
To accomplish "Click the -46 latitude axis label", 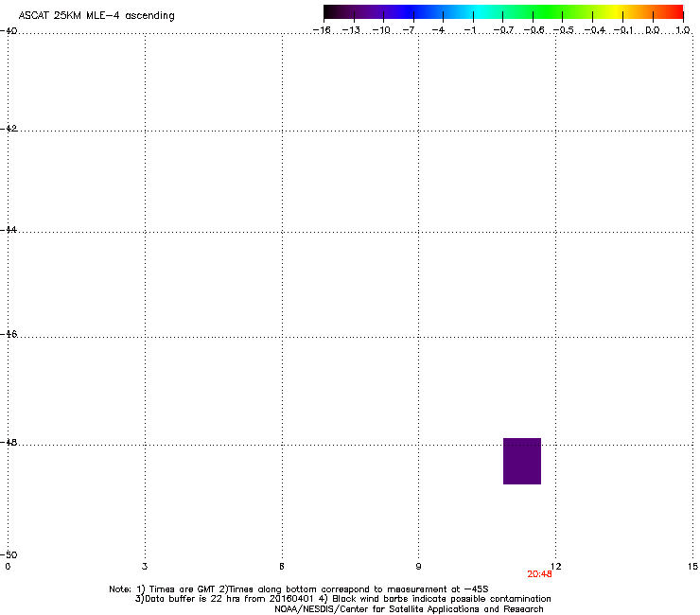I will 9,334.
